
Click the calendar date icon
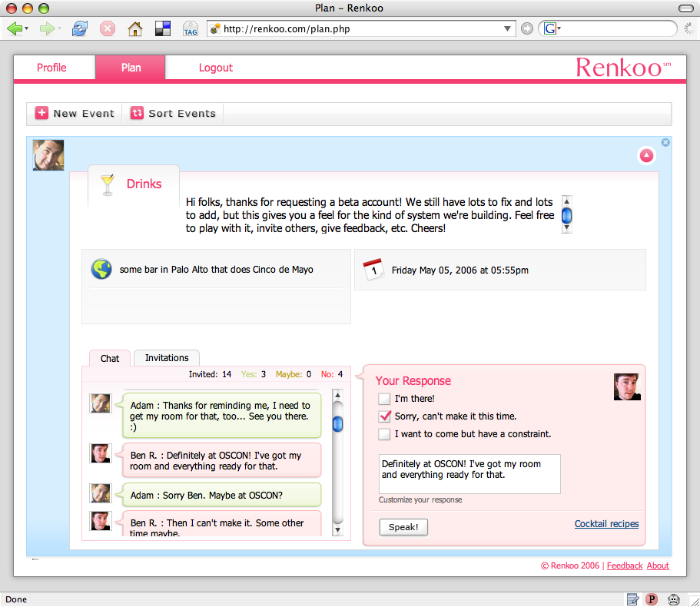(x=373, y=270)
